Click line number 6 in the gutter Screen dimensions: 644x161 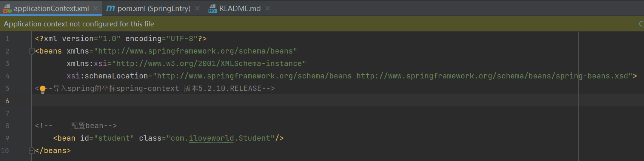7,101
